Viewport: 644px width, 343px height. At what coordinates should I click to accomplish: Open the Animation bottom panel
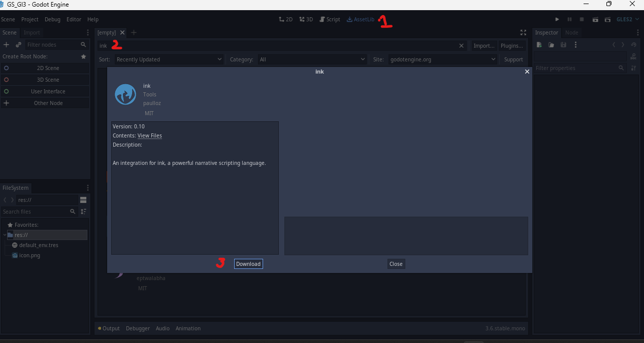tap(188, 328)
